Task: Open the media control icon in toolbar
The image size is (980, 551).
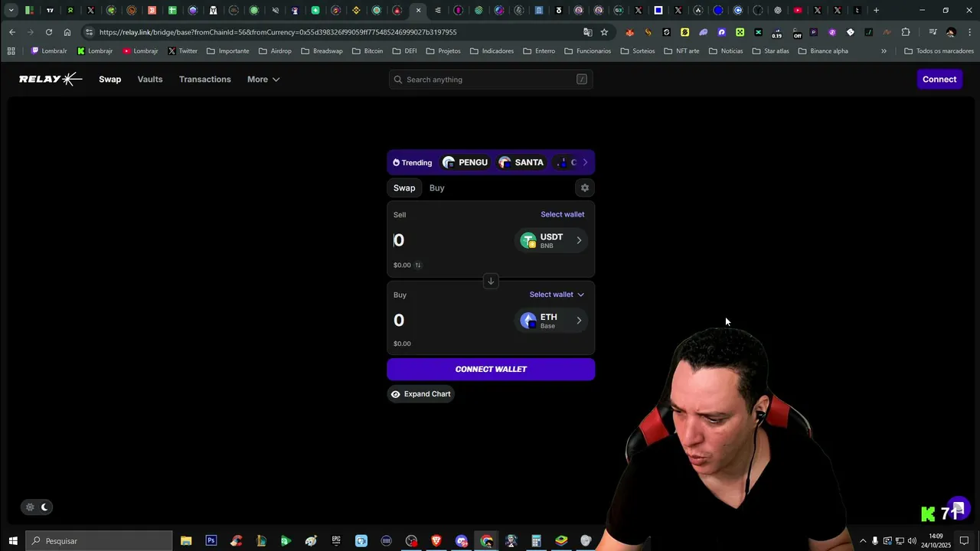Action: coord(933,32)
